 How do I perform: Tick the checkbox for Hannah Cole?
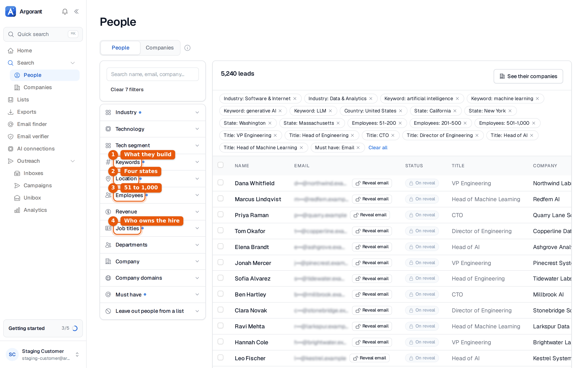(221, 342)
